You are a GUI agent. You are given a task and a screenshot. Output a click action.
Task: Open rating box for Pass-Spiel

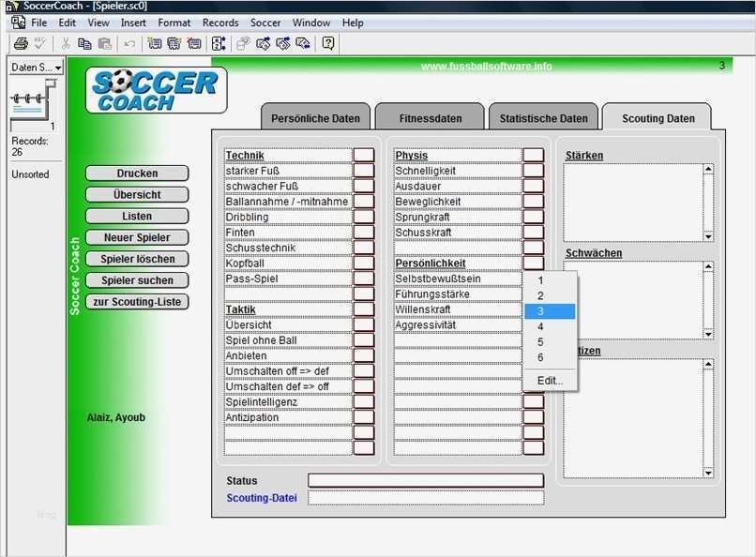(364, 278)
